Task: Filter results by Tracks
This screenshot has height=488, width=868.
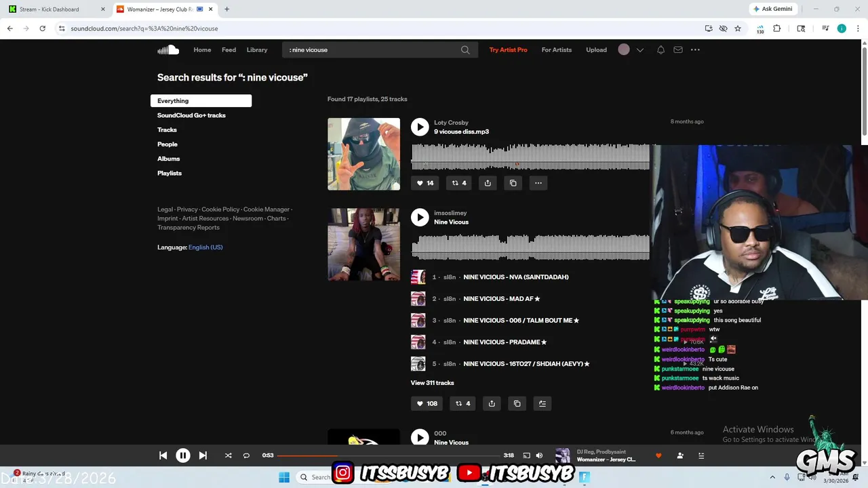Action: coord(167,130)
